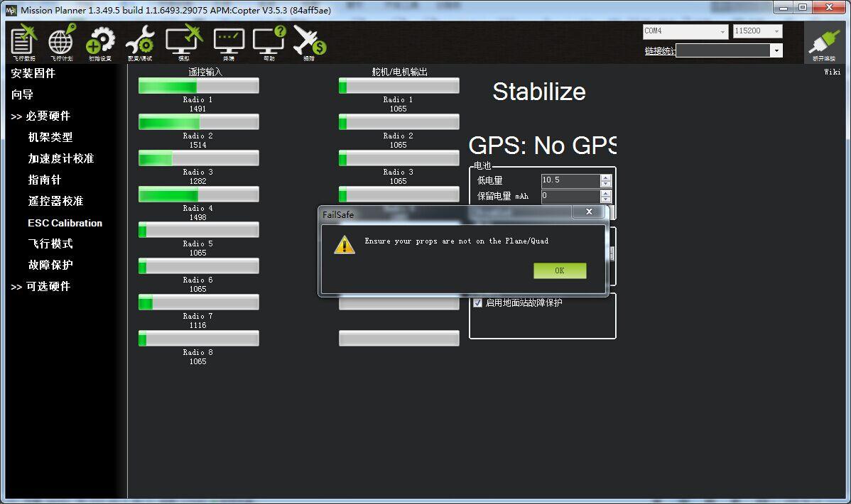Screen dimensions: 851x504
Task: Increase the 低电量 value with up arrow
Action: (605, 177)
